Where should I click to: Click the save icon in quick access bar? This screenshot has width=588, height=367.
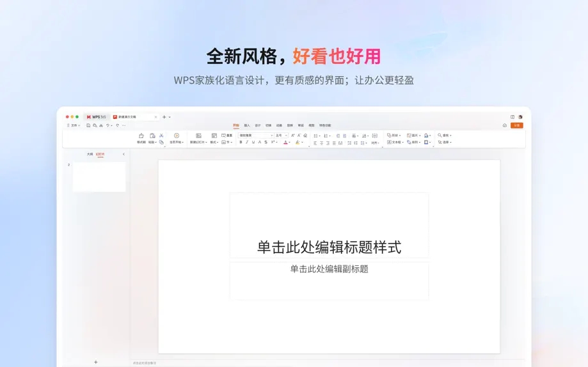pos(88,125)
